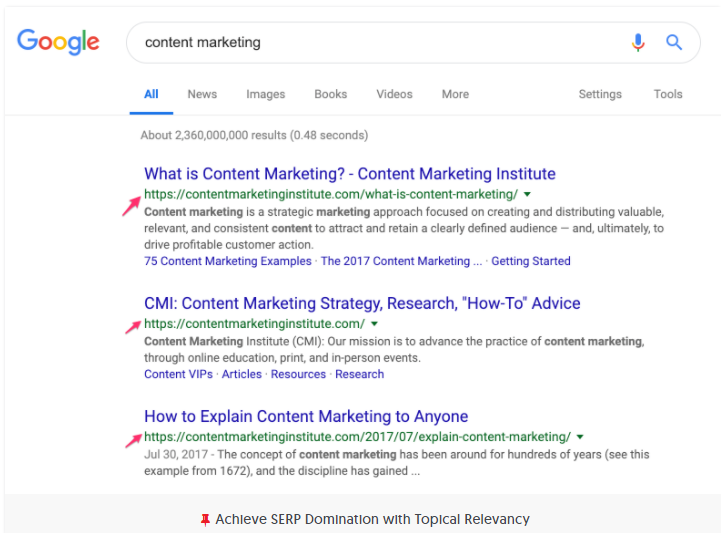Image resolution: width=721 pixels, height=533 pixels.
Task: Click the 75 Content Marketing Examples sitelink
Action: tap(228, 261)
